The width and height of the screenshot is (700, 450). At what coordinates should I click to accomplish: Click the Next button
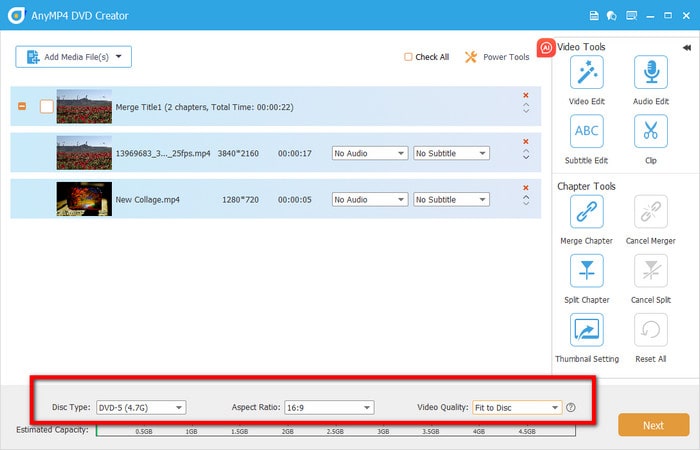pyautogui.click(x=653, y=425)
